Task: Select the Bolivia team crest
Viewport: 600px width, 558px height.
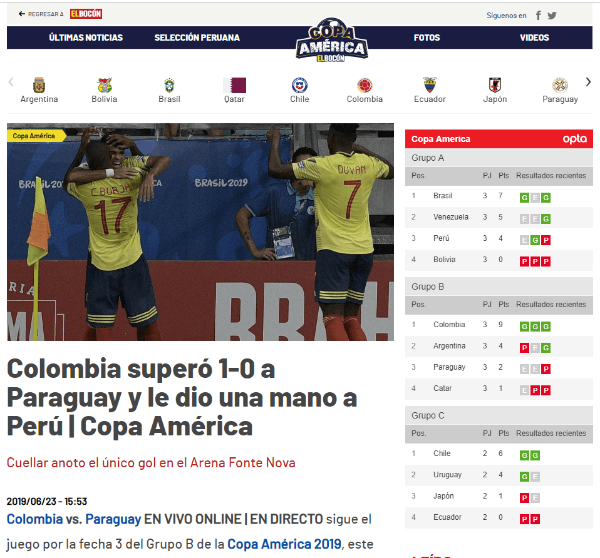Action: point(104,85)
